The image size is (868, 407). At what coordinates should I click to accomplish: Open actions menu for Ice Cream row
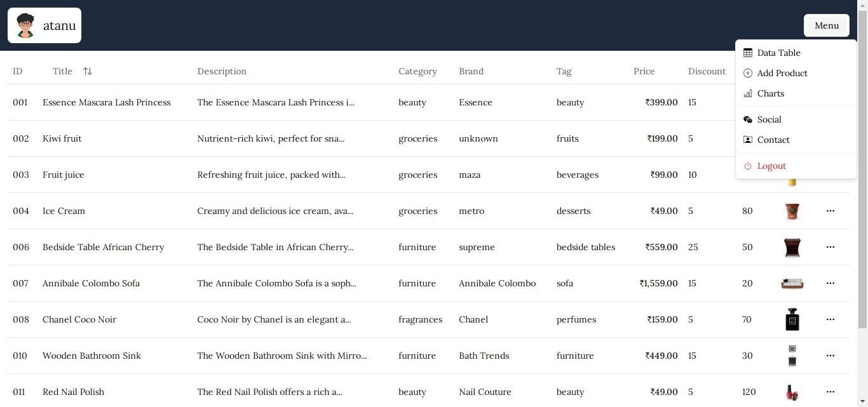pos(831,211)
